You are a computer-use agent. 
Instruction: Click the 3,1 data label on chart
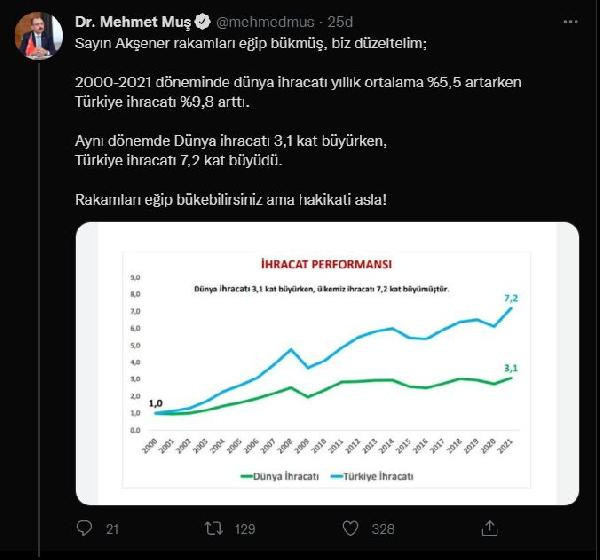pos(510,368)
